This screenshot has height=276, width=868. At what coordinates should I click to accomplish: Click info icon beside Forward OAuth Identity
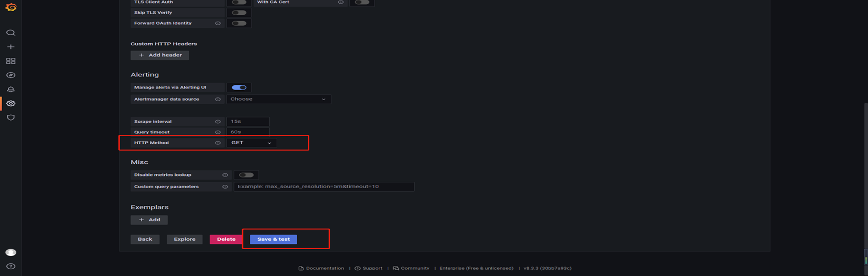pyautogui.click(x=218, y=23)
